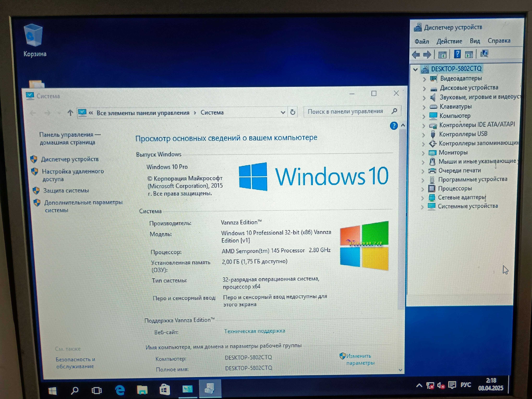The image size is (532, 399).
Task: Click the refresh button next to address bar
Action: 292,112
